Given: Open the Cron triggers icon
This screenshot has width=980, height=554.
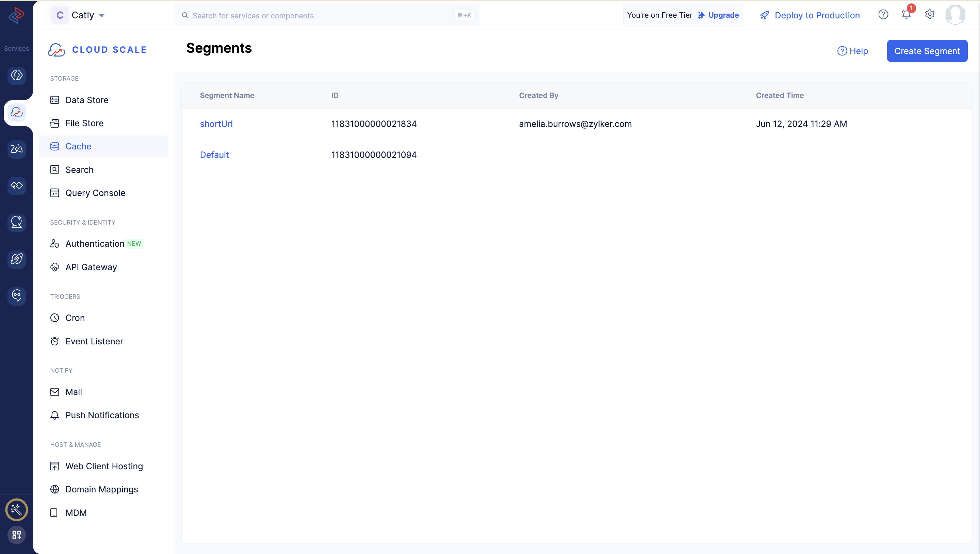Looking at the screenshot, I should click(54, 318).
